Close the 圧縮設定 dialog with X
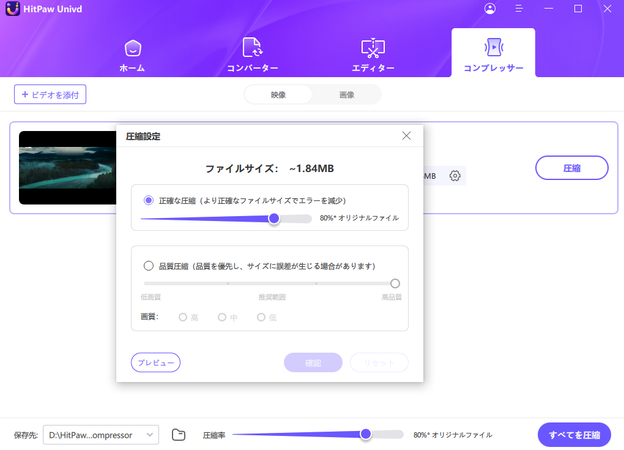 tap(406, 136)
